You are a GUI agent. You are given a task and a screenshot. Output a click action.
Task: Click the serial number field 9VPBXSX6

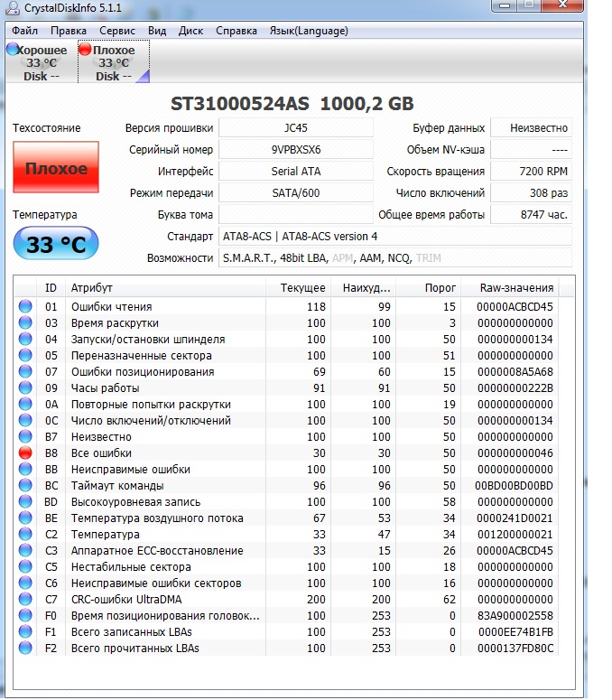pyautogui.click(x=296, y=150)
